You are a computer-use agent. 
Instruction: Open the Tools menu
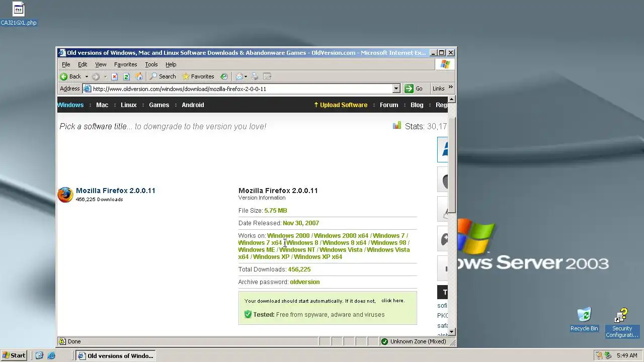tap(151, 64)
